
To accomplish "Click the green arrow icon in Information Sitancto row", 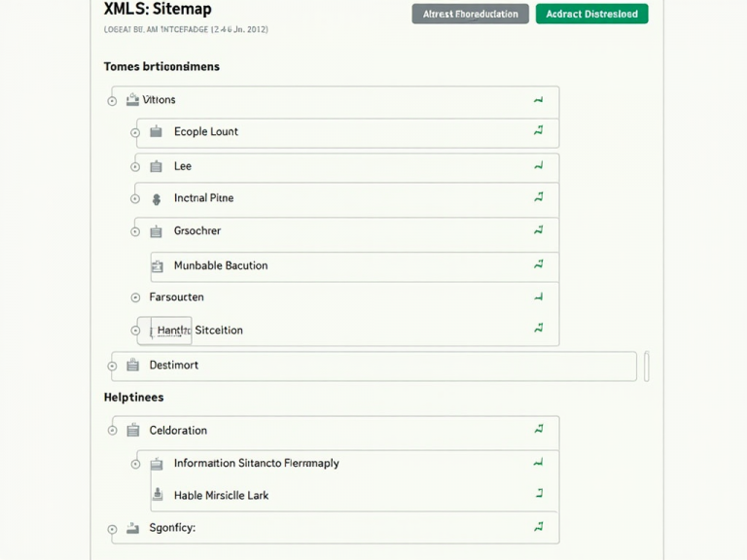I will [538, 463].
